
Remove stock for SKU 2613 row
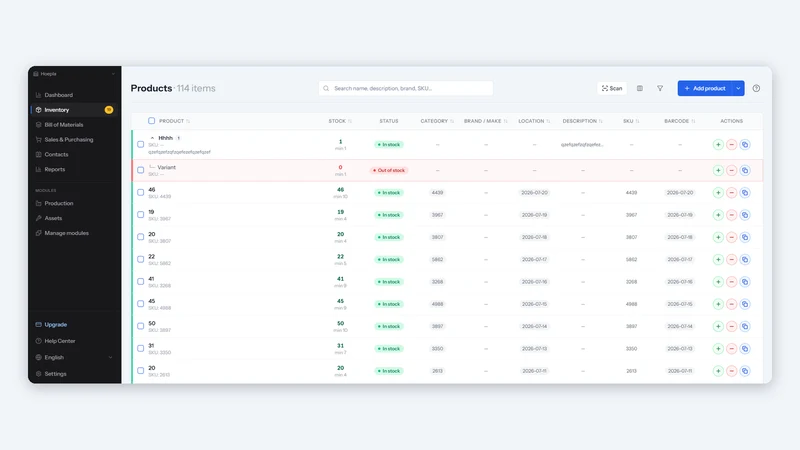click(731, 371)
